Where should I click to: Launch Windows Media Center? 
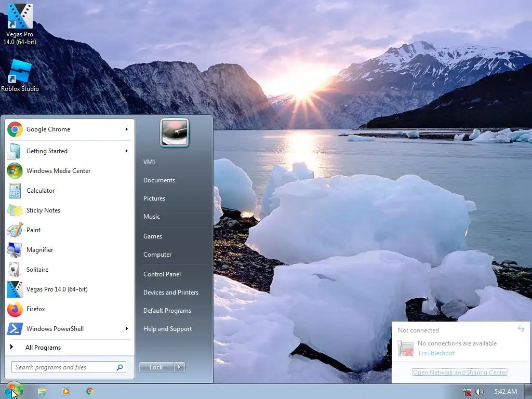(x=69, y=170)
